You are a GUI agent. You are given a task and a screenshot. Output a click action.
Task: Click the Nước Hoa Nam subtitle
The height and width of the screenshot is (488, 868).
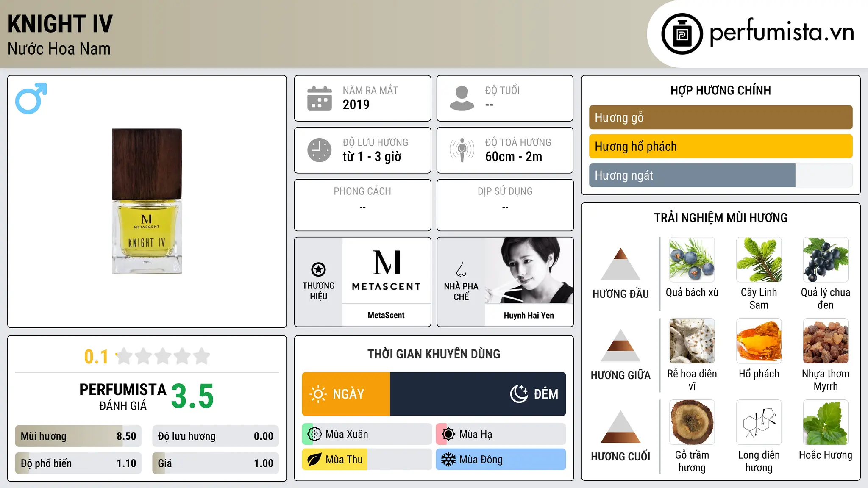pos(59,49)
